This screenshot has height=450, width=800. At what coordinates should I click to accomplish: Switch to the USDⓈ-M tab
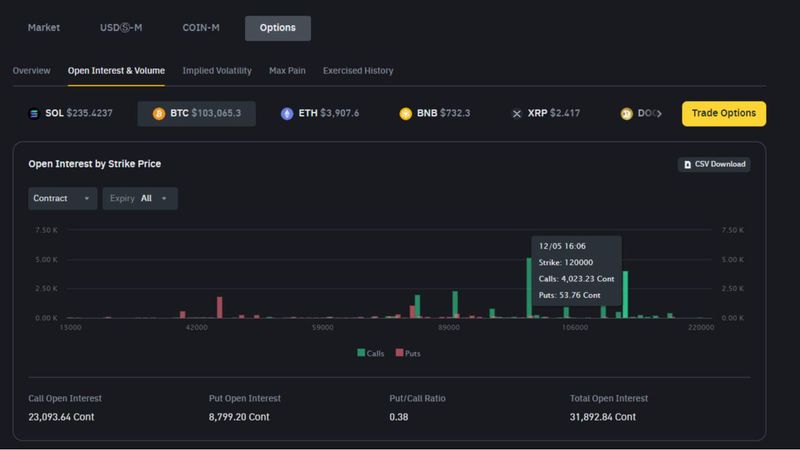click(121, 28)
